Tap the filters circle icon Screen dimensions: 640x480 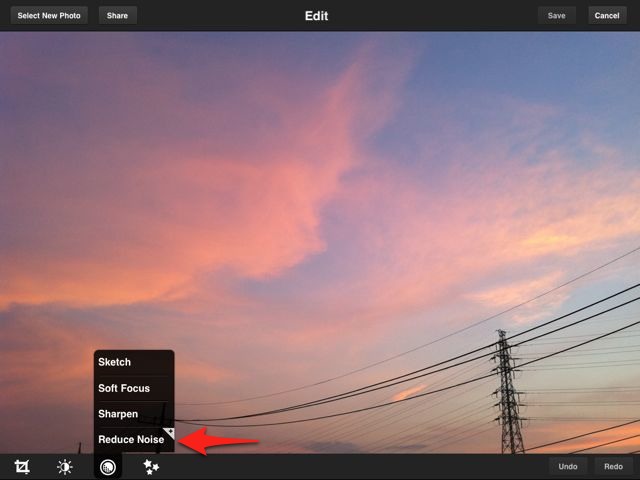point(108,467)
